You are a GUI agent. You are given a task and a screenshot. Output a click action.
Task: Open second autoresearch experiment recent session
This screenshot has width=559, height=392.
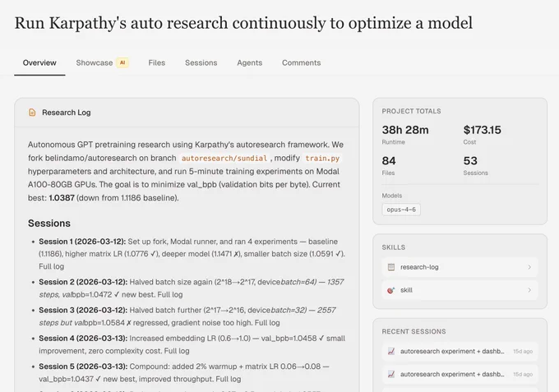460,374
